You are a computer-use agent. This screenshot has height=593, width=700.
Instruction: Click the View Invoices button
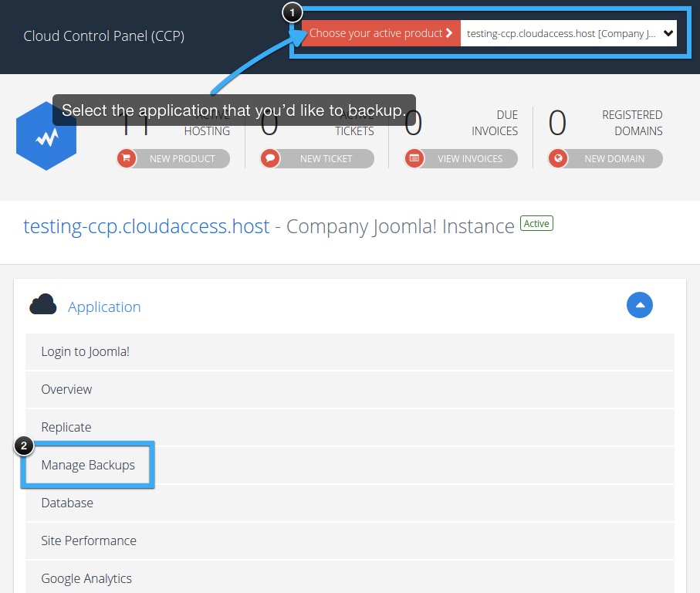click(x=462, y=158)
